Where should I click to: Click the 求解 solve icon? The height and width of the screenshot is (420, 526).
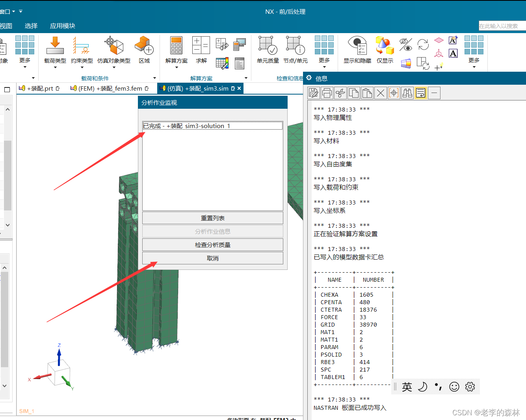coord(201,46)
